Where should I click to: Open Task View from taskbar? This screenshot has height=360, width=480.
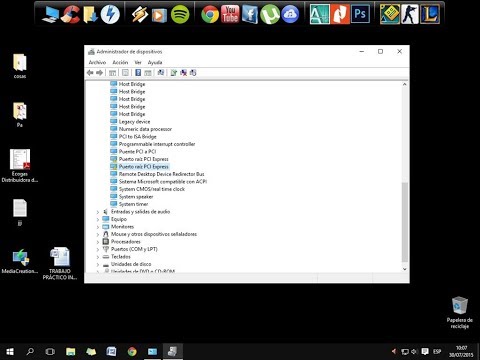(x=50, y=351)
